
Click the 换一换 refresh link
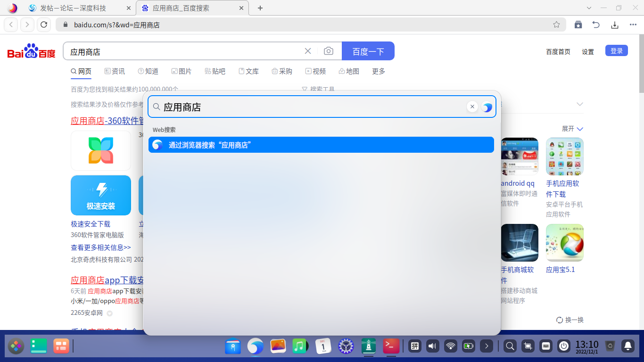pos(570,320)
